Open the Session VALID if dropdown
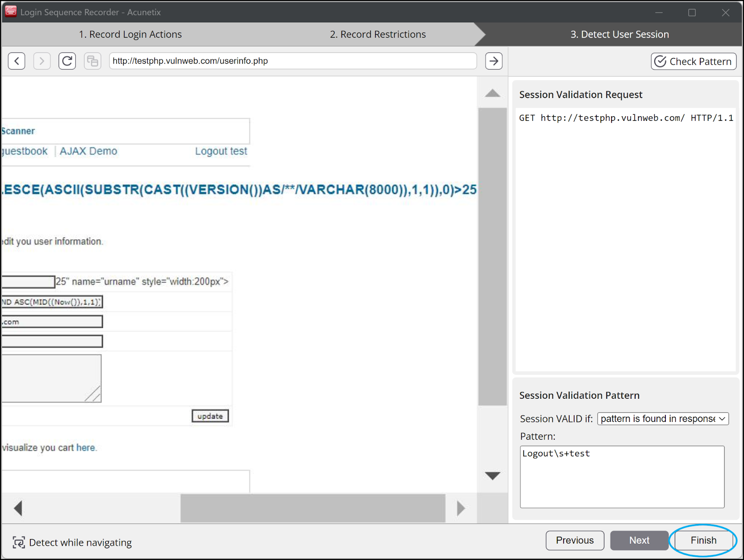 point(663,419)
